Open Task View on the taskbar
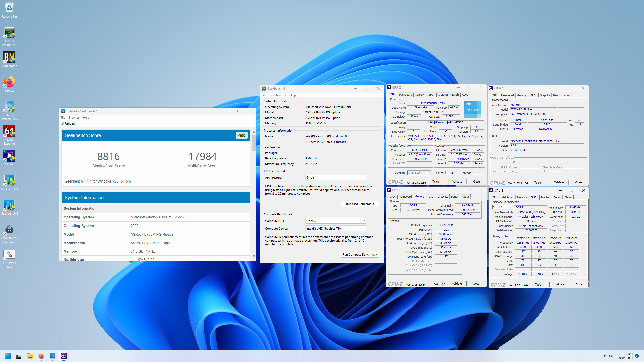Screen dimensions: 644x362 click(x=19, y=356)
